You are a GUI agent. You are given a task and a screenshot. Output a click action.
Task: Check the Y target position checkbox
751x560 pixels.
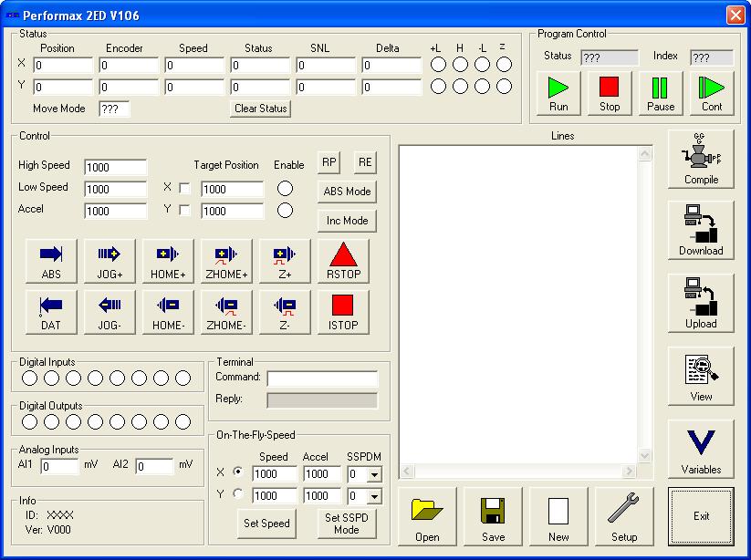(x=184, y=211)
